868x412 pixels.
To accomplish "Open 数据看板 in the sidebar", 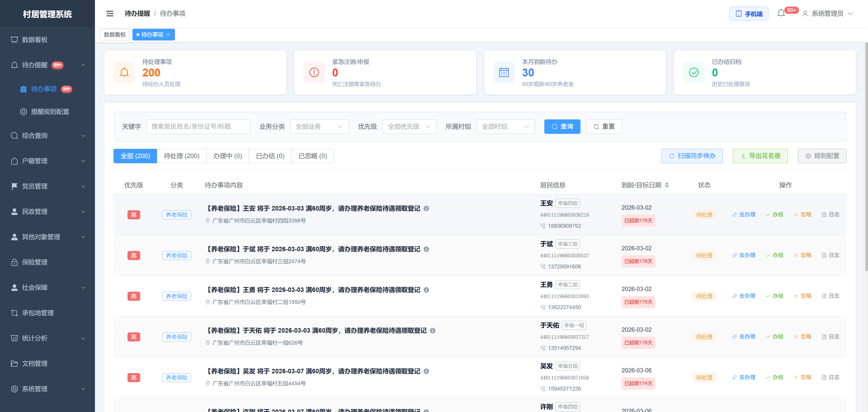I will tap(47, 40).
